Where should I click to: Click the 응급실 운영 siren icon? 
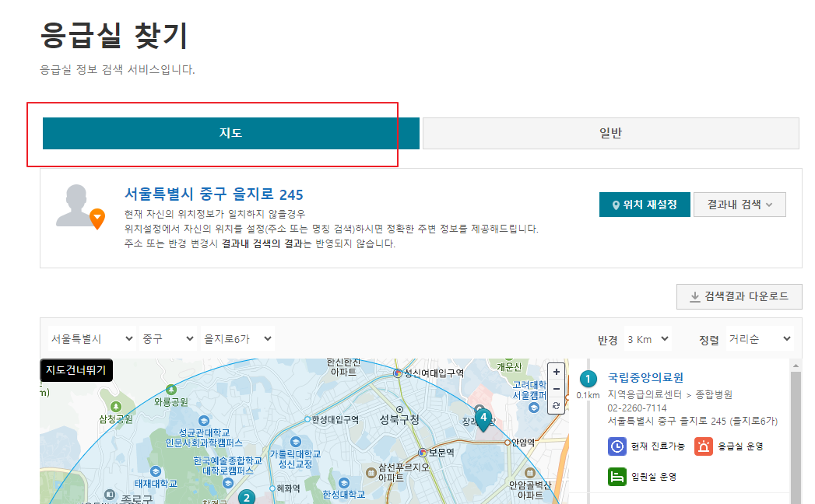point(704,446)
